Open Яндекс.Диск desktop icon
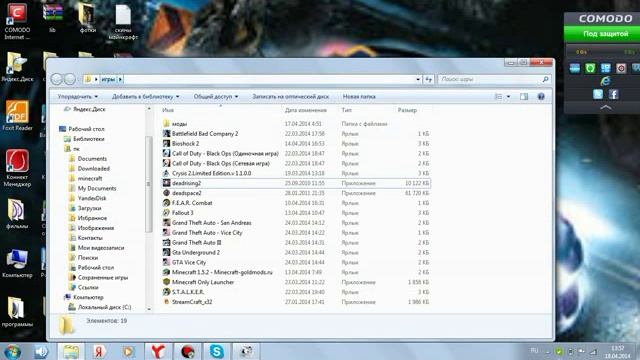The width and height of the screenshot is (640, 360). [x=17, y=67]
